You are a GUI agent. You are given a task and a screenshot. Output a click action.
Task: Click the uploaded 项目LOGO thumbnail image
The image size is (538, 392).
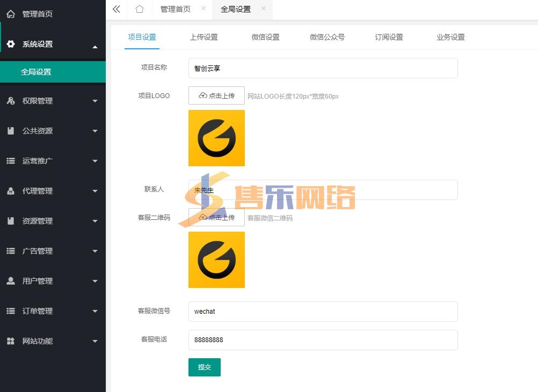tap(216, 138)
